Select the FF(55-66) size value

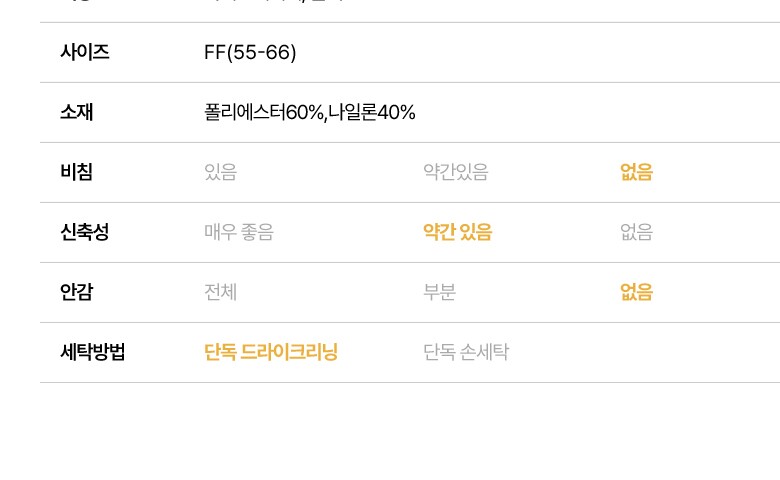250,52
